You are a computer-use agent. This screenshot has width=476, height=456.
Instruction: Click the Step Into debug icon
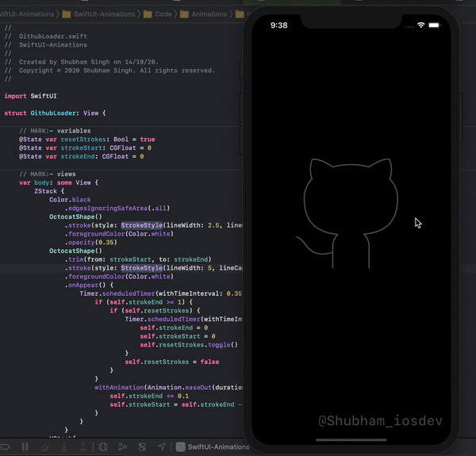pos(64,447)
